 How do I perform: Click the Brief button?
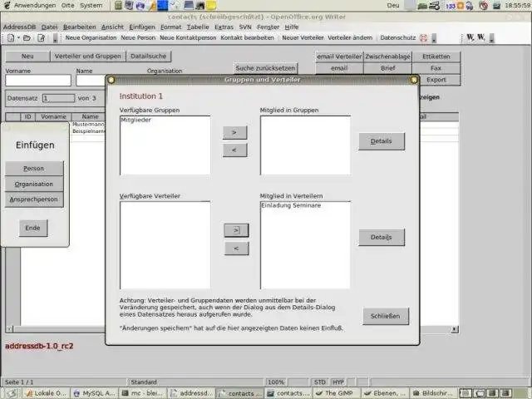[x=387, y=68]
